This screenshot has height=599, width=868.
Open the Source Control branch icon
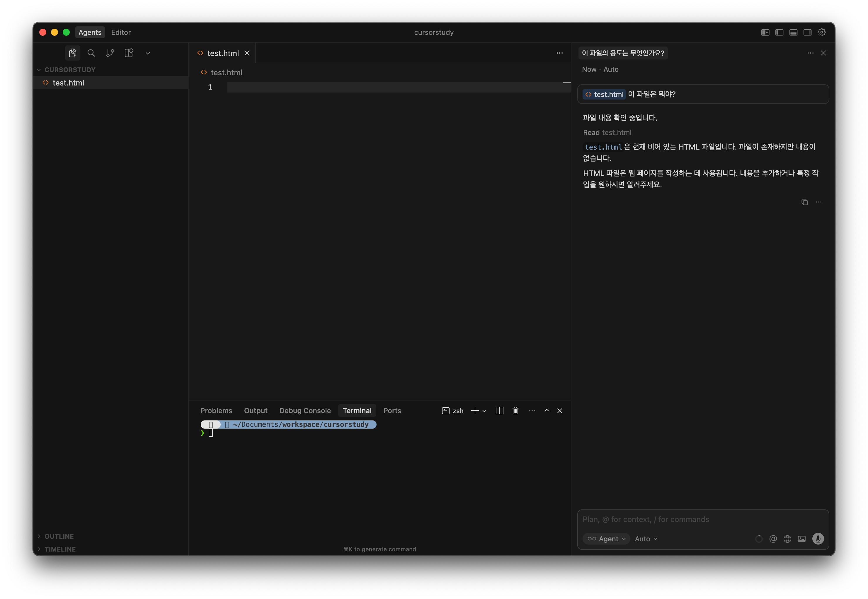click(x=110, y=53)
